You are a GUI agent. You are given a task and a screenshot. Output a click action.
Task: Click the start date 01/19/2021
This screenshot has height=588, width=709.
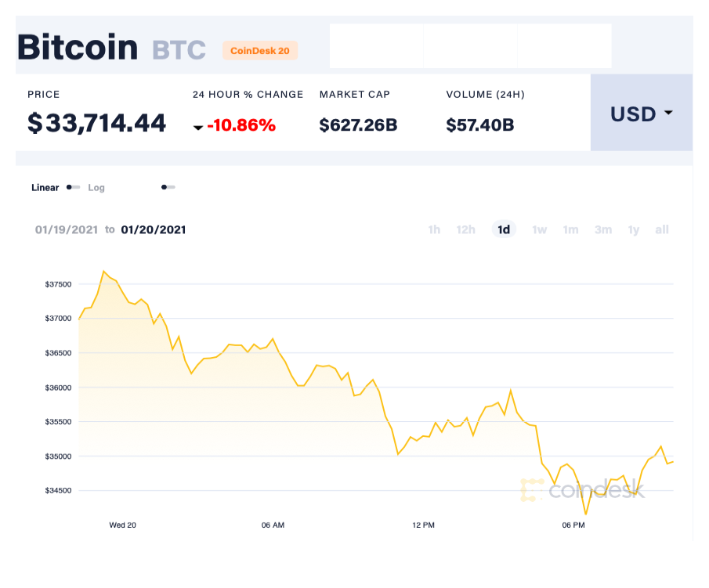[67, 230]
